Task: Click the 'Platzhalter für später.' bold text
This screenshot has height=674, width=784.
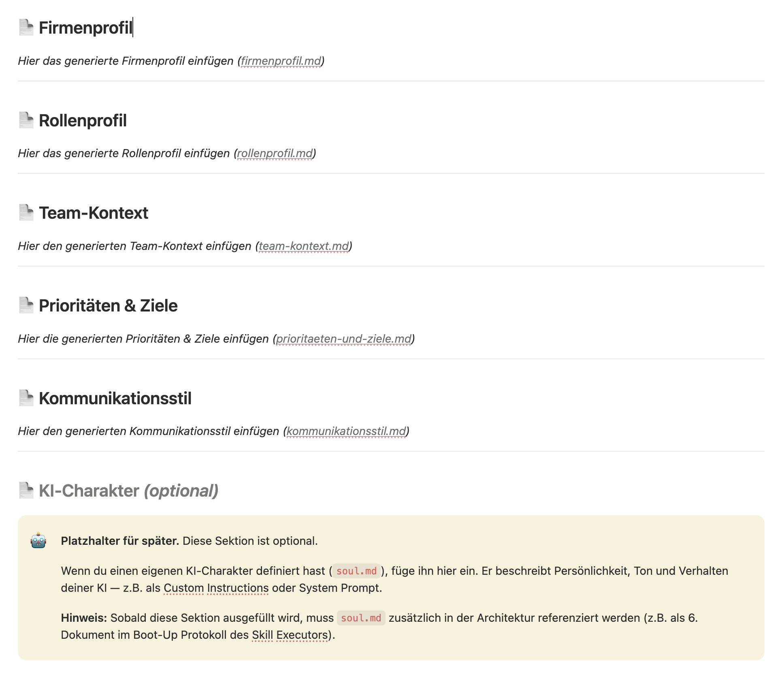Action: (120, 541)
